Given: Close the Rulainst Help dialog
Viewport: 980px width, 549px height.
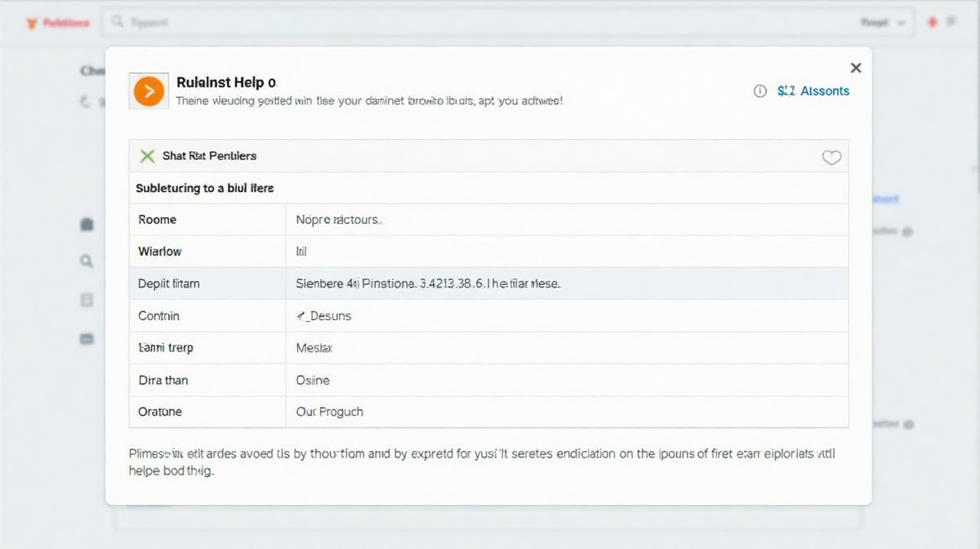Looking at the screenshot, I should tap(855, 69).
